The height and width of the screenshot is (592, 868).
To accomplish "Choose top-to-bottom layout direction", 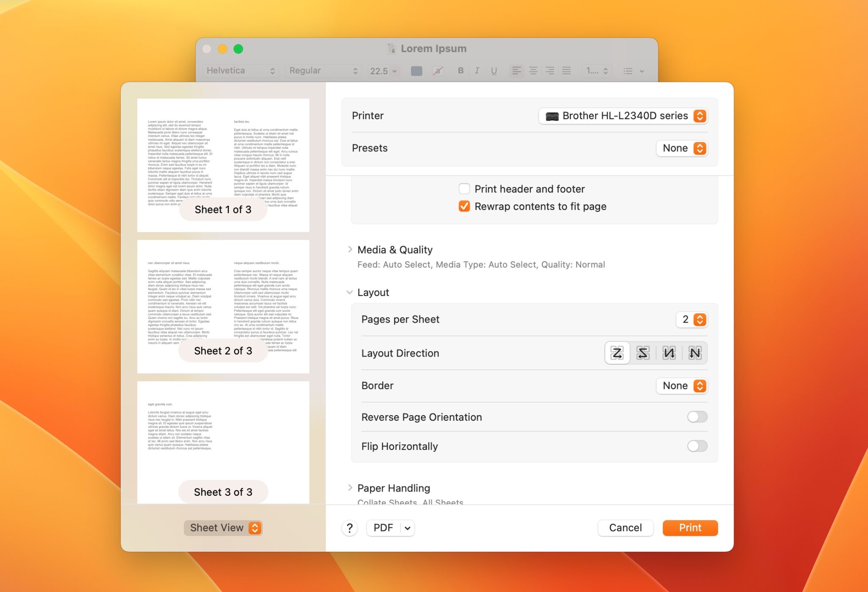I will pos(669,352).
